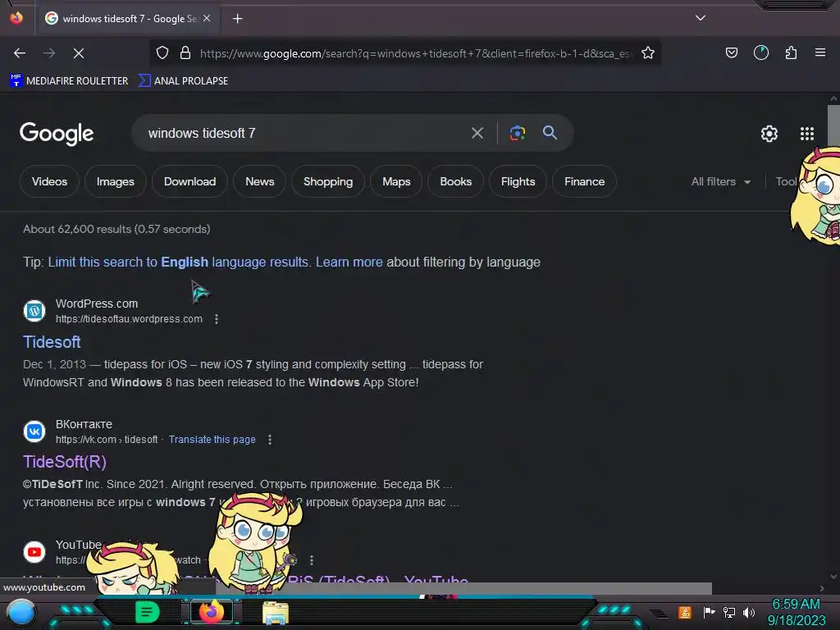This screenshot has width=840, height=630.
Task: Go to the Google logo homepage
Action: 57,134
